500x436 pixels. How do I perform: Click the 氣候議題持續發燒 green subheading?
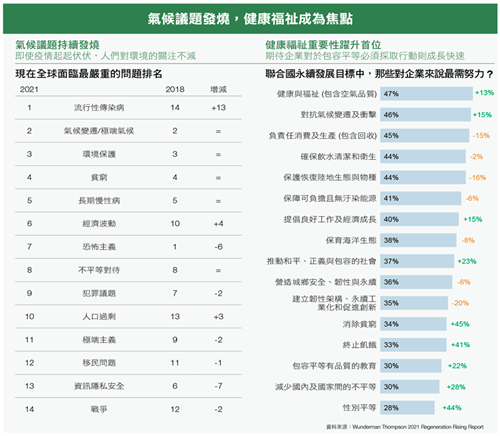point(57,45)
